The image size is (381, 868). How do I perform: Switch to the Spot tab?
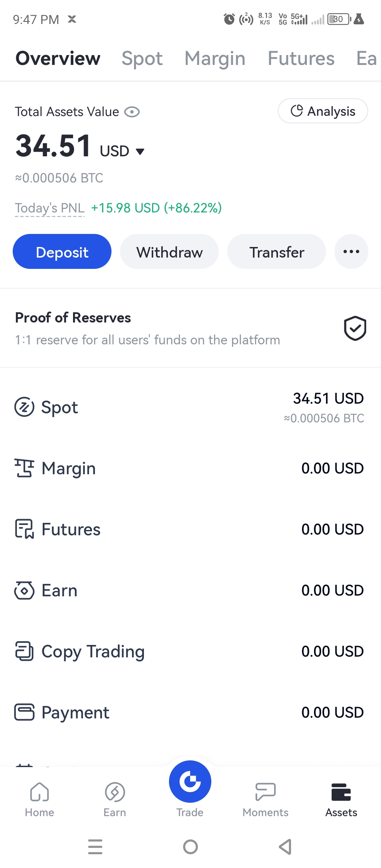(x=142, y=59)
